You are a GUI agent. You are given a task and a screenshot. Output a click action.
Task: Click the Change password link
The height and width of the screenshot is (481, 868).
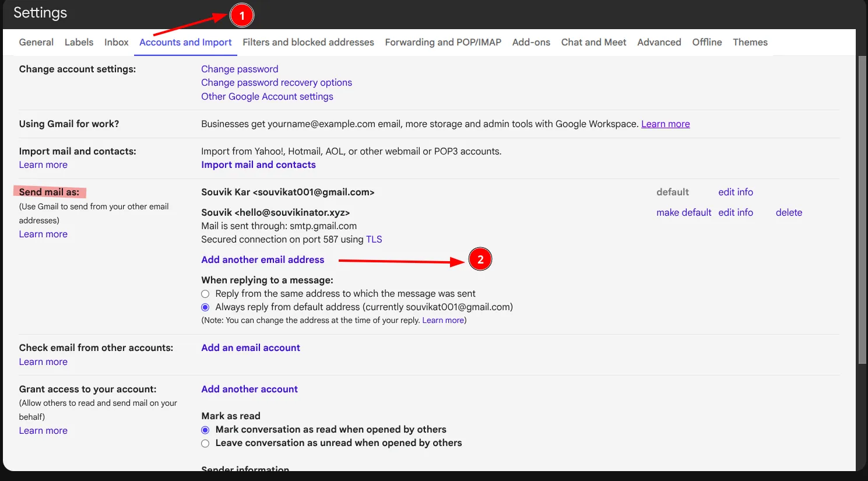coord(240,69)
